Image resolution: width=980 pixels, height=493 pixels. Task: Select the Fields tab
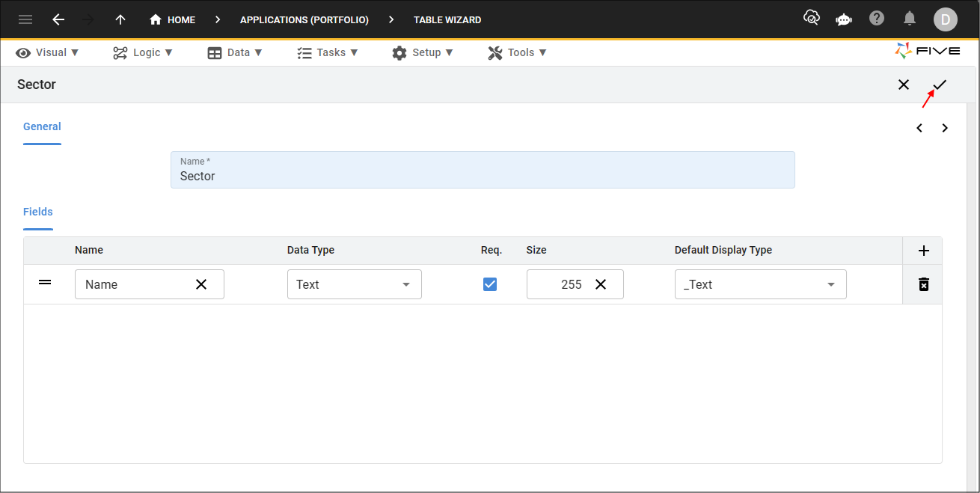tap(38, 212)
